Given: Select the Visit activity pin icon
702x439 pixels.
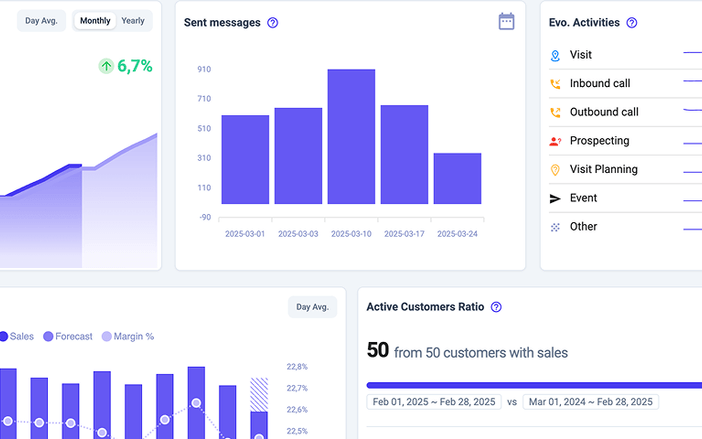Looking at the screenshot, I should coord(555,56).
